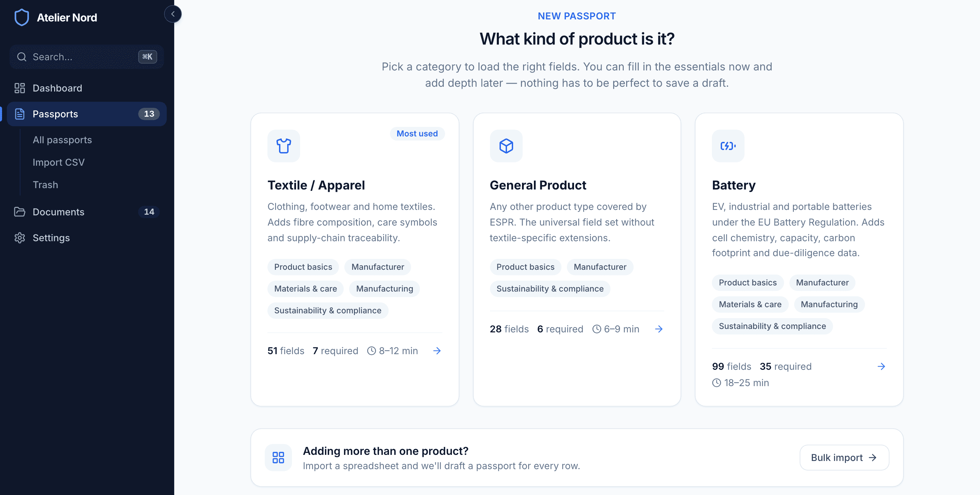Viewport: 980px width, 495px height.
Task: Click '6 required' text in General Product card
Action: tap(560, 329)
